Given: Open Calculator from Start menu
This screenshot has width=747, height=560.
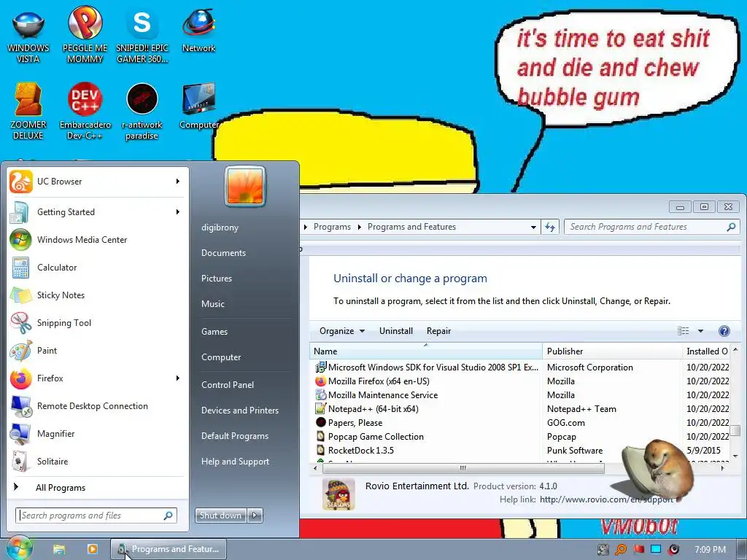Looking at the screenshot, I should click(96, 267).
